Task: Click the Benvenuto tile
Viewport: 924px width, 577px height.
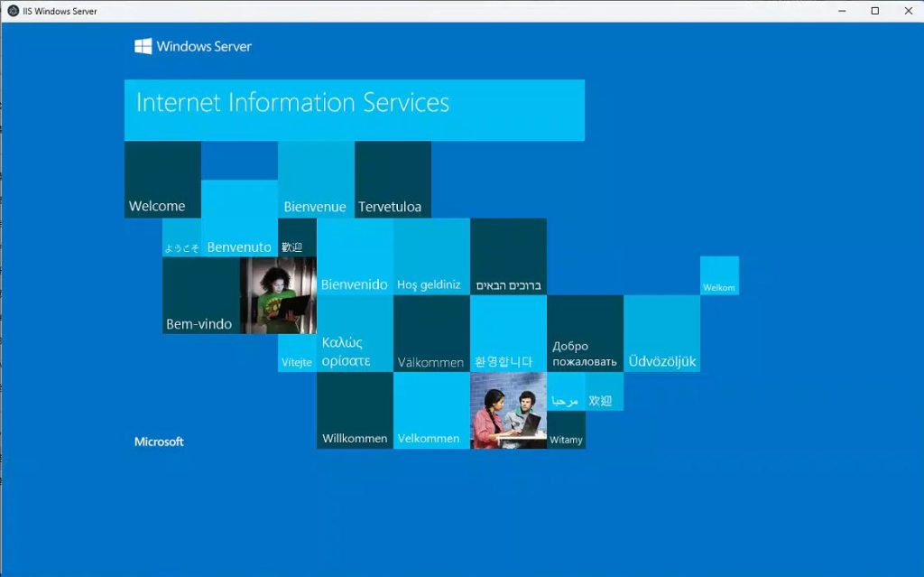Action: click(x=239, y=219)
